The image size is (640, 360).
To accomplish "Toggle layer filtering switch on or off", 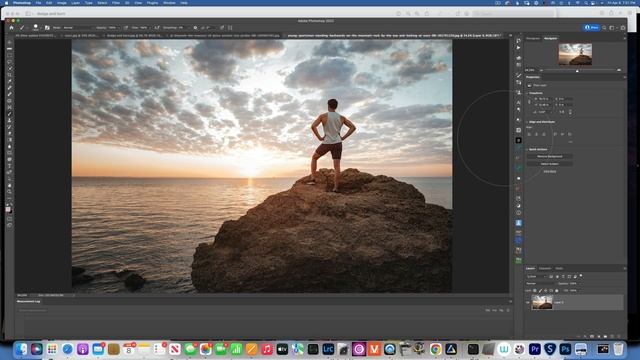I will [581, 276].
